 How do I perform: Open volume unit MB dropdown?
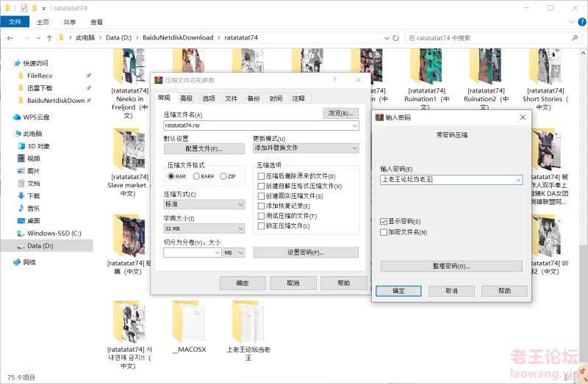(234, 253)
